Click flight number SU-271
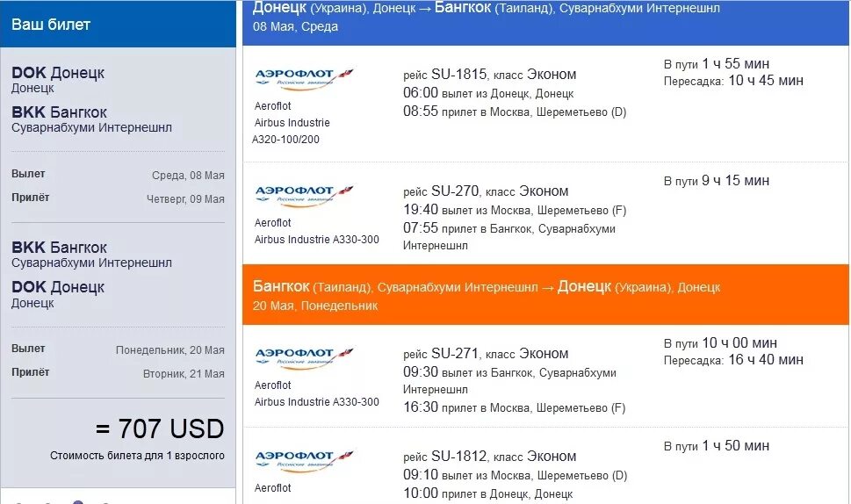The height and width of the screenshot is (504, 851). [455, 353]
